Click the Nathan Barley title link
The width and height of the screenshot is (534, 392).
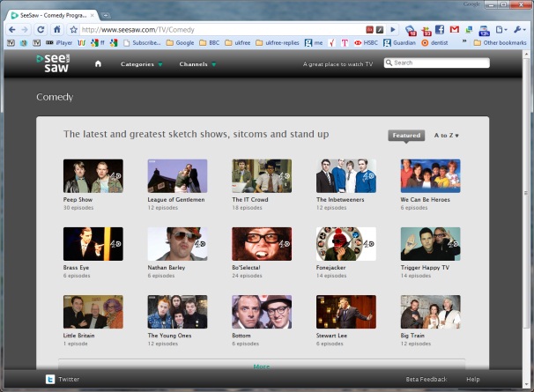click(167, 268)
